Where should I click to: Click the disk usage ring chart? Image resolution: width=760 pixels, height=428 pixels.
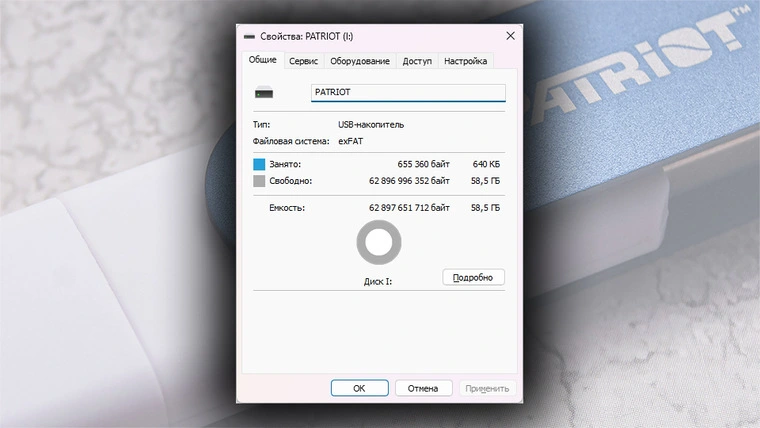pos(379,242)
